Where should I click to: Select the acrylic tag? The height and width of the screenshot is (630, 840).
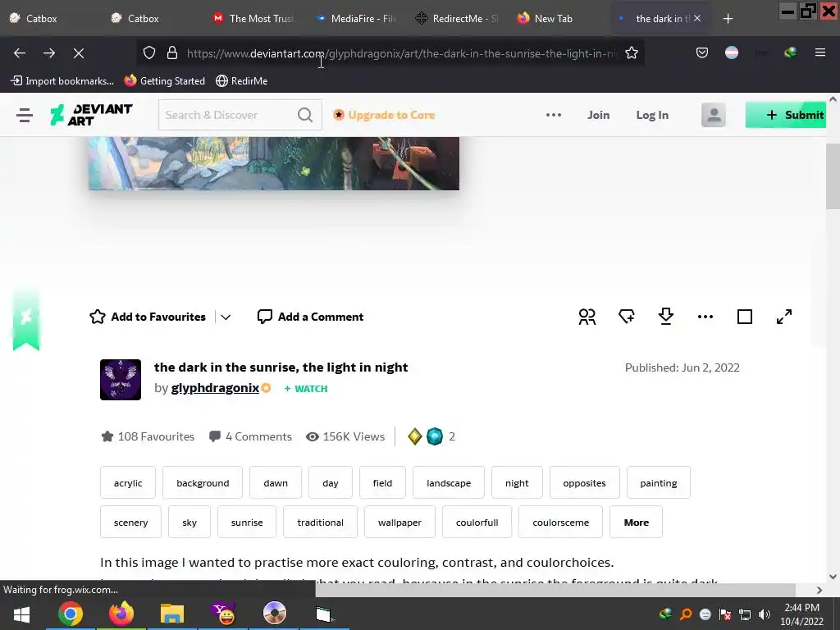pyautogui.click(x=128, y=482)
